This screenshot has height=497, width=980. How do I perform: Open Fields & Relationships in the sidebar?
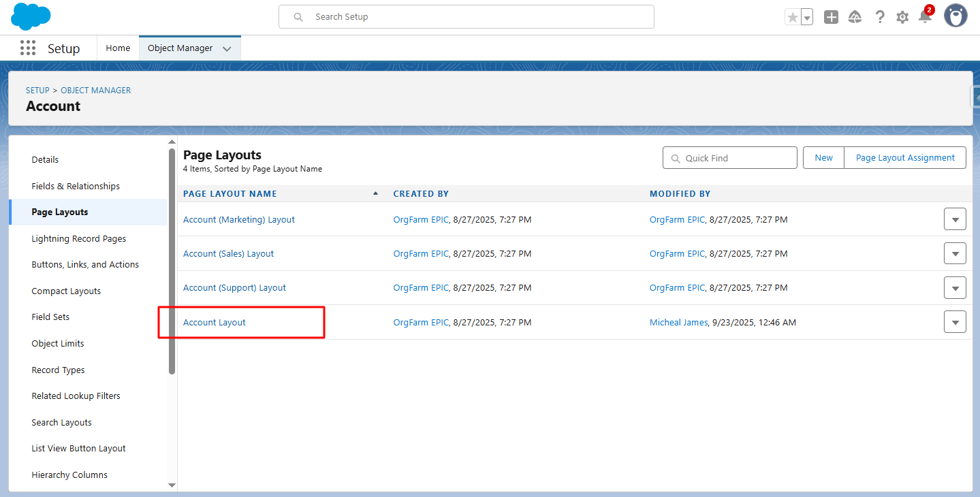pos(76,187)
